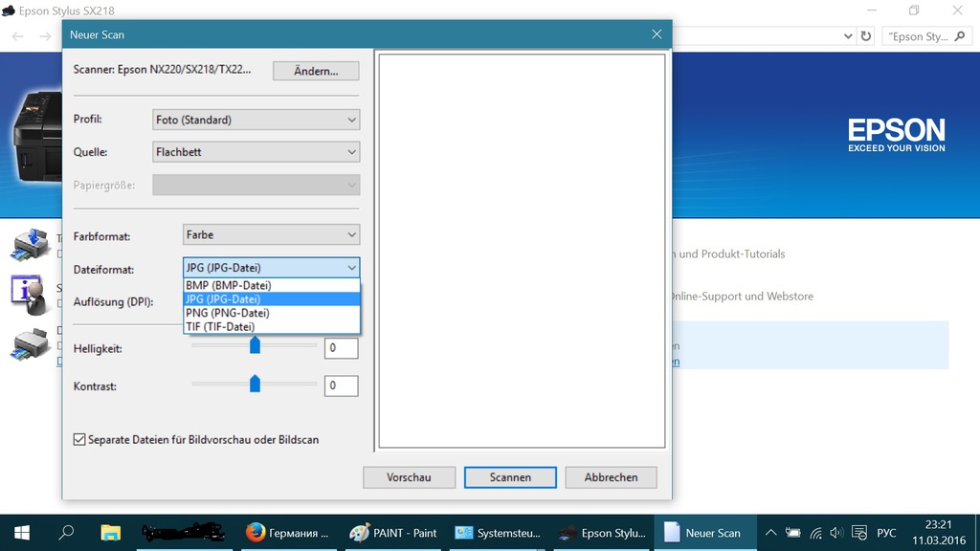This screenshot has width=980, height=551.
Task: Switch to Firefox Германия taskbar item
Action: click(x=286, y=533)
